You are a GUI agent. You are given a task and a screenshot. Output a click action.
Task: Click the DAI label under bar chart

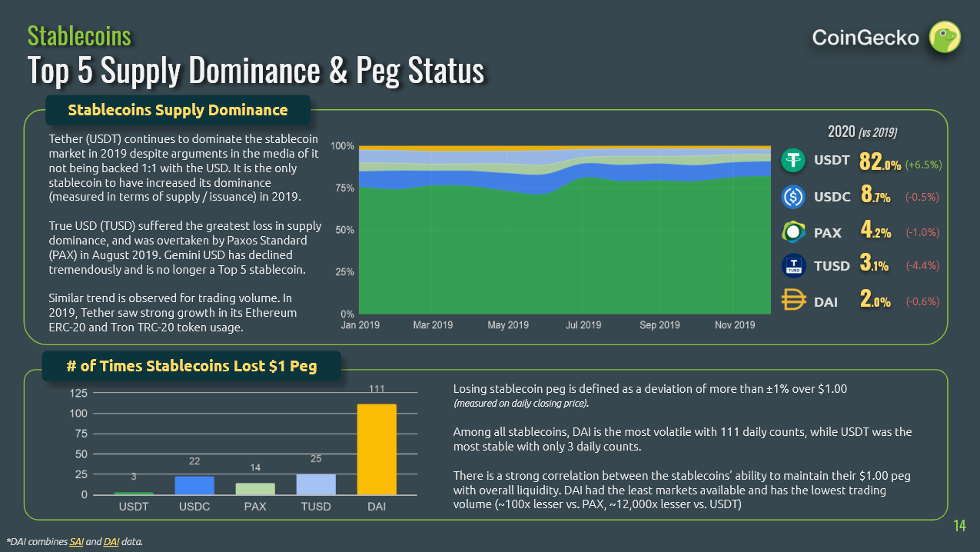coord(377,507)
